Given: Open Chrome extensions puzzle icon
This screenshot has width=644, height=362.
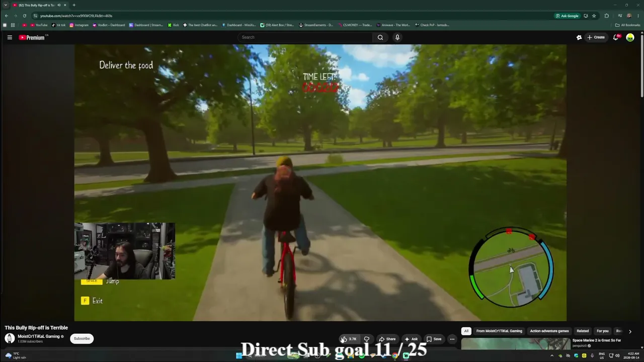Looking at the screenshot, I should 606,16.
